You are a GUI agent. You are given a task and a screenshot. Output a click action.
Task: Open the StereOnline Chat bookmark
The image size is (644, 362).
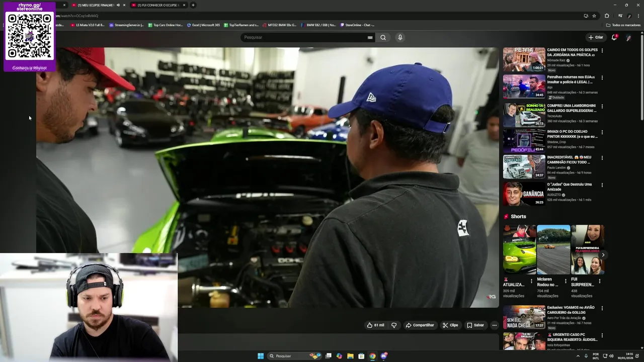(357, 25)
